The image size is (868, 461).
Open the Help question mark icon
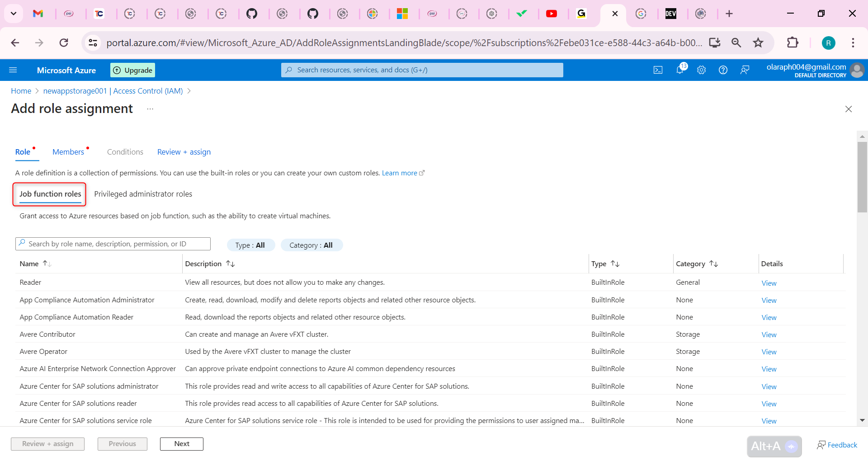click(x=723, y=70)
